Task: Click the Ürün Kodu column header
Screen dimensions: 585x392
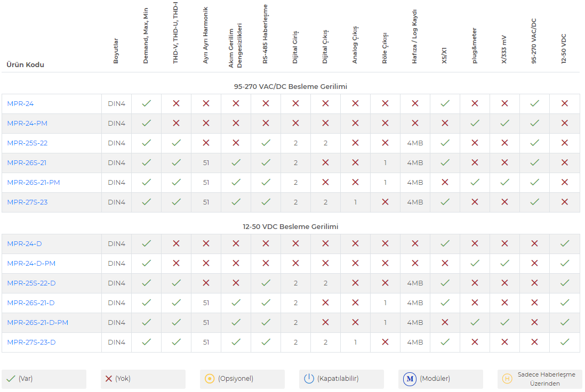Action: click(25, 64)
